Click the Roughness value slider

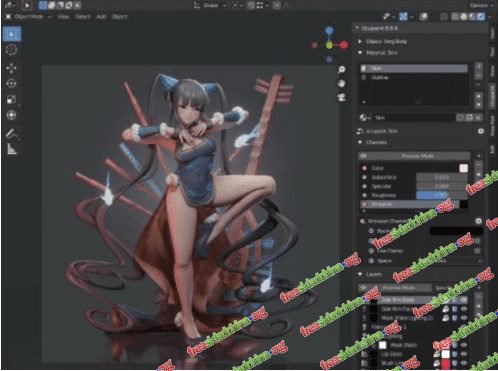[x=442, y=195]
